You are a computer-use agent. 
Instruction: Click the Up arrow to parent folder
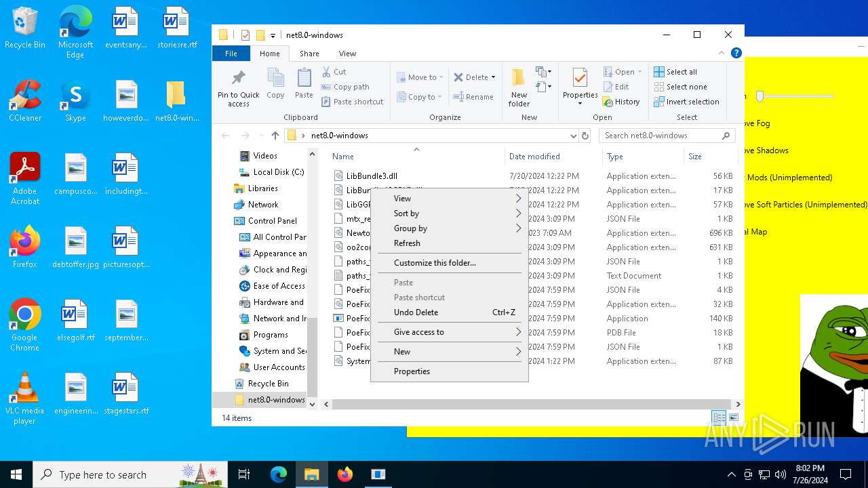(275, 136)
